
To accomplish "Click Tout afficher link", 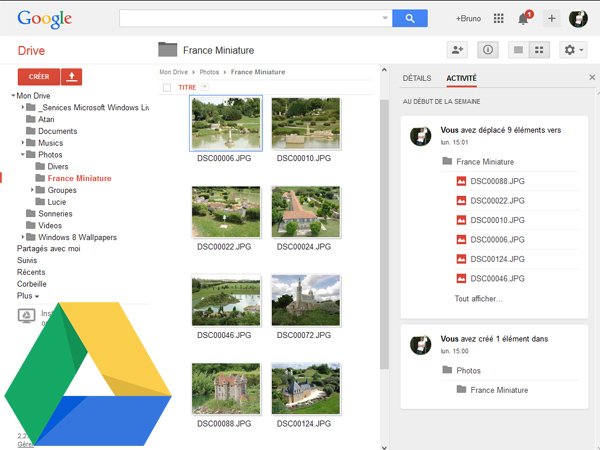I will tap(478, 298).
